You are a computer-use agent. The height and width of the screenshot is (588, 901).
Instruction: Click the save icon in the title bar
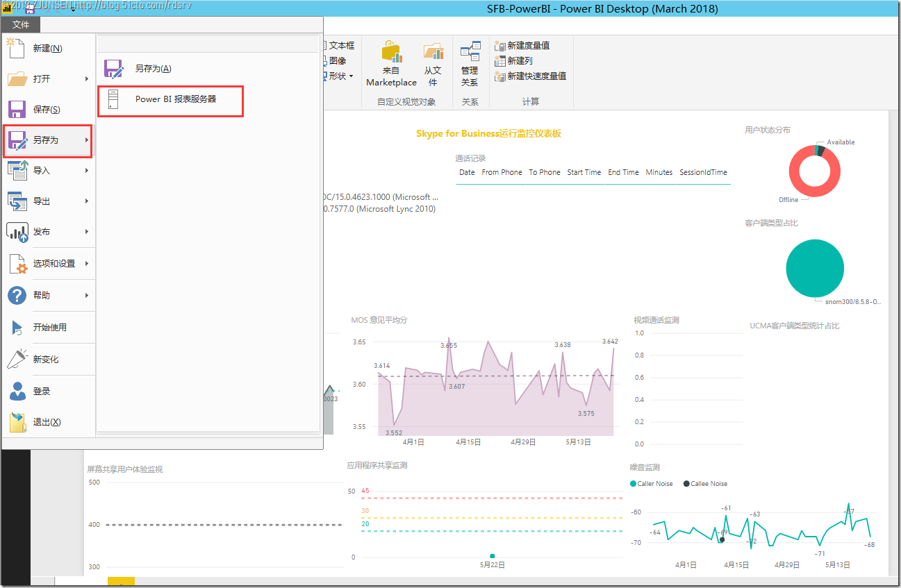tap(30, 8)
